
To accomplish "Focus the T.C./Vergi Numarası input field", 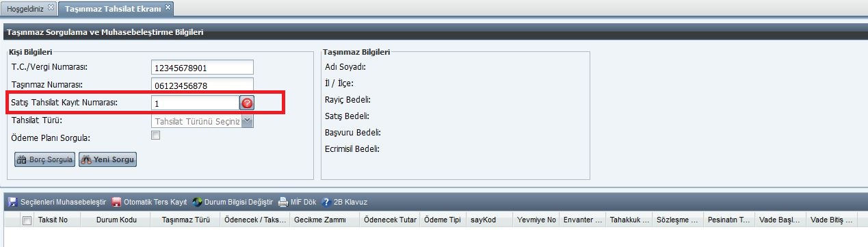I will 202,67.
